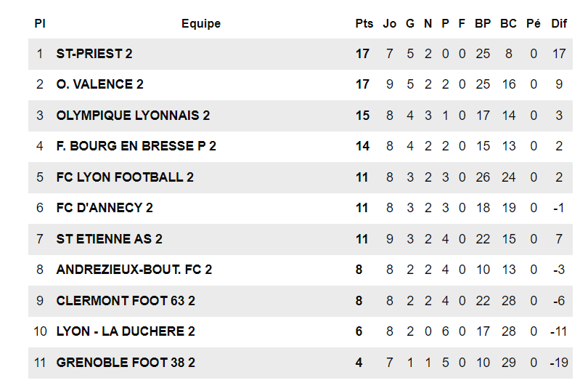Click the red loss count for Olympique Lyonnais 2
This screenshot has width=588, height=383.
pos(445,116)
